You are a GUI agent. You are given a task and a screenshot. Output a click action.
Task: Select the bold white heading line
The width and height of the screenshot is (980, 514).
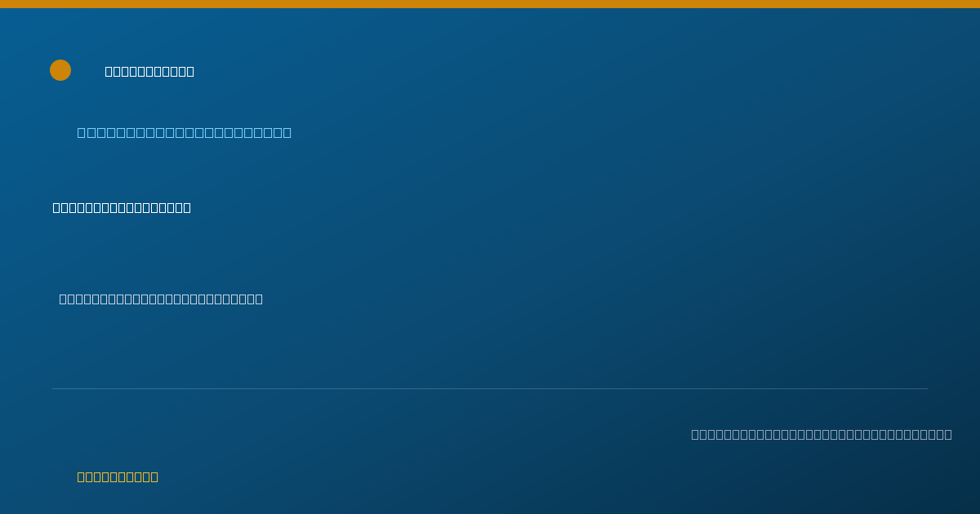pyautogui.click(x=122, y=207)
